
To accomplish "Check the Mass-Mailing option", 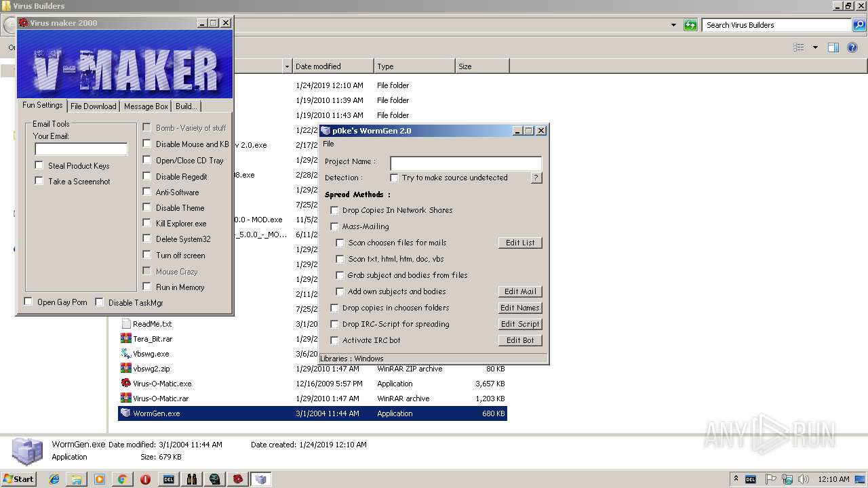I will 334,226.
